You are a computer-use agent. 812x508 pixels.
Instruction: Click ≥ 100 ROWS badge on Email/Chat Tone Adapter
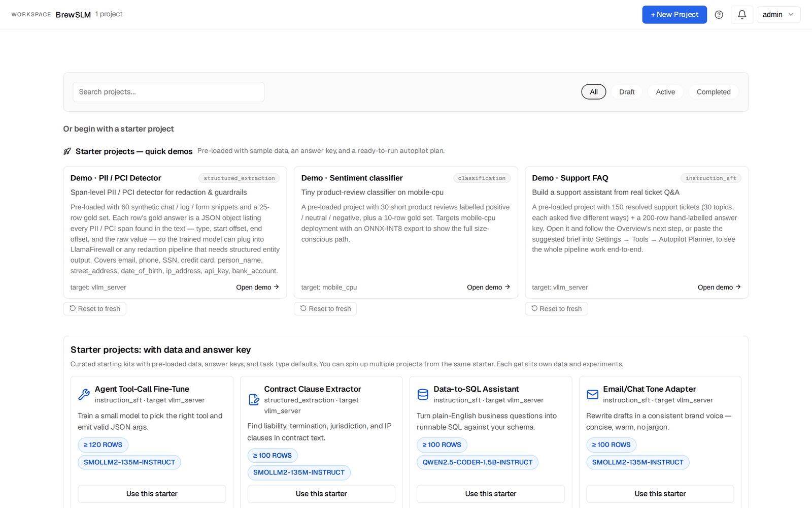pyautogui.click(x=612, y=445)
